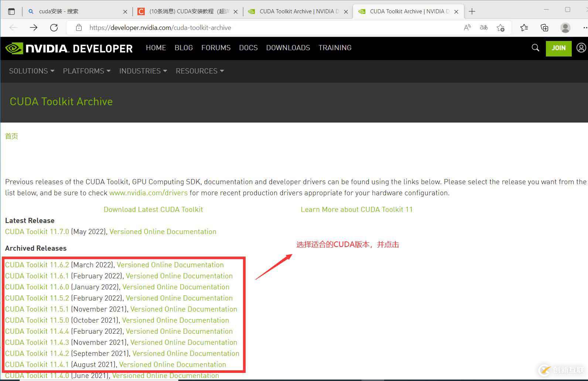Go forward to next page

pos(34,27)
